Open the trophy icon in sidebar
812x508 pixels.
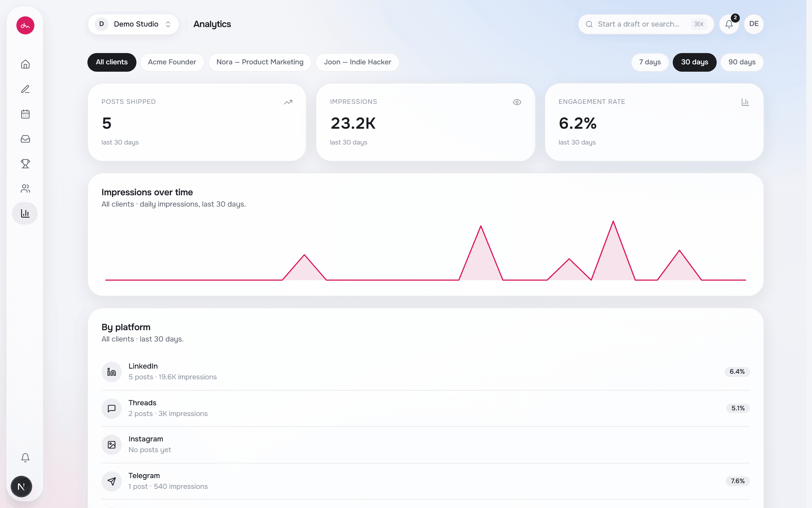[x=25, y=164]
